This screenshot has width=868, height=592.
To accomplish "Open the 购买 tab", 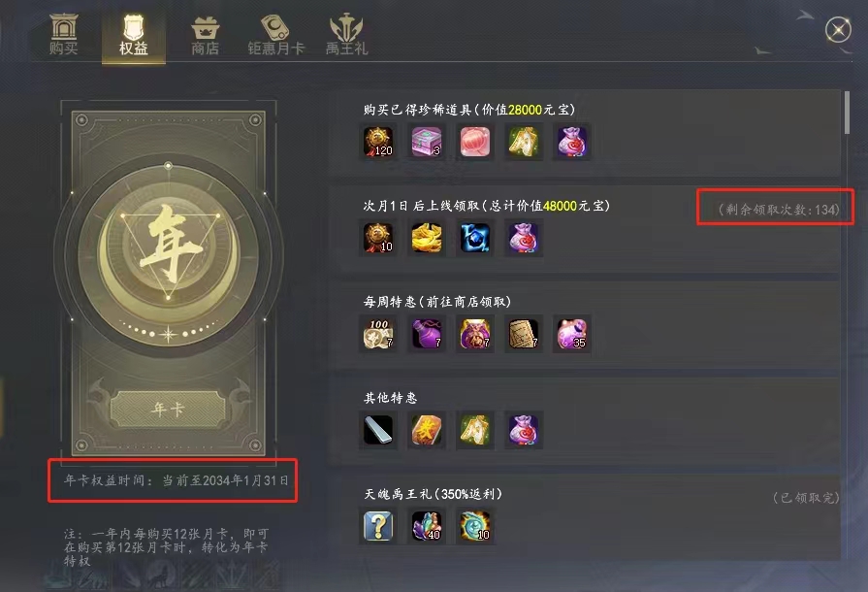I will [64, 34].
